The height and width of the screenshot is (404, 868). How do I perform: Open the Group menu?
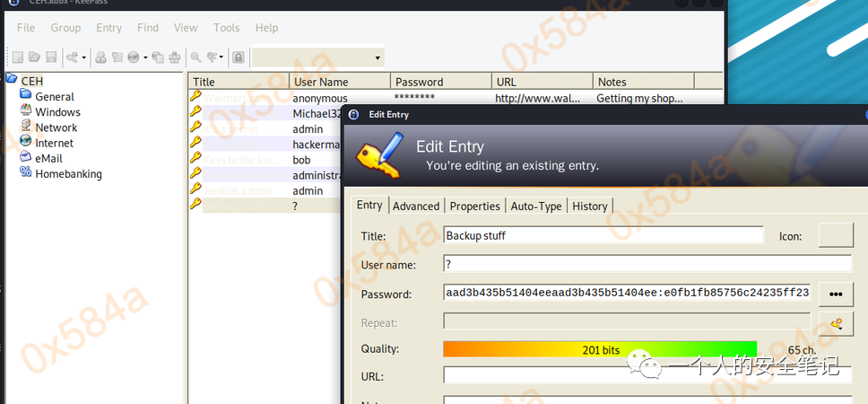(x=65, y=28)
